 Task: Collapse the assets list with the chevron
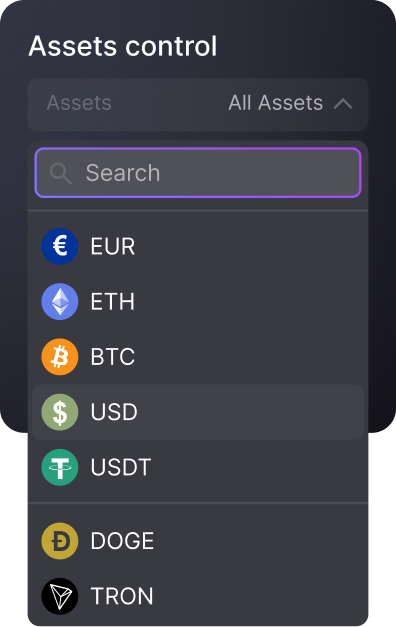[343, 104]
